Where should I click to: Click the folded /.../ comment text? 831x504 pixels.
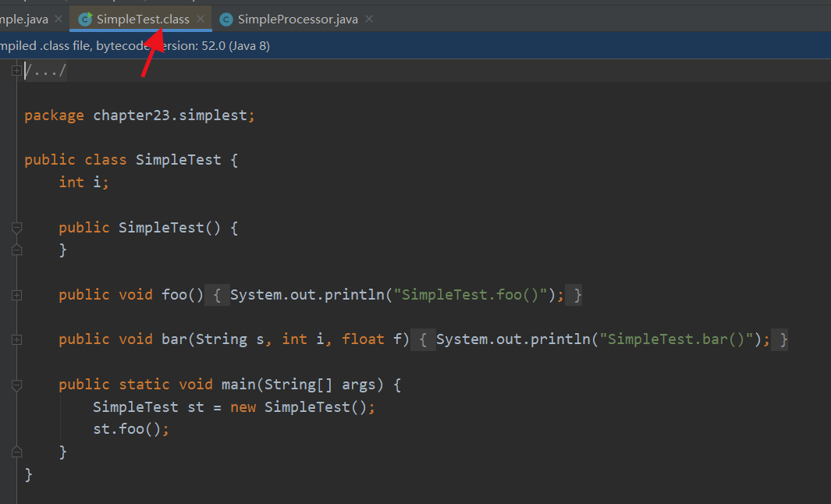[45, 70]
